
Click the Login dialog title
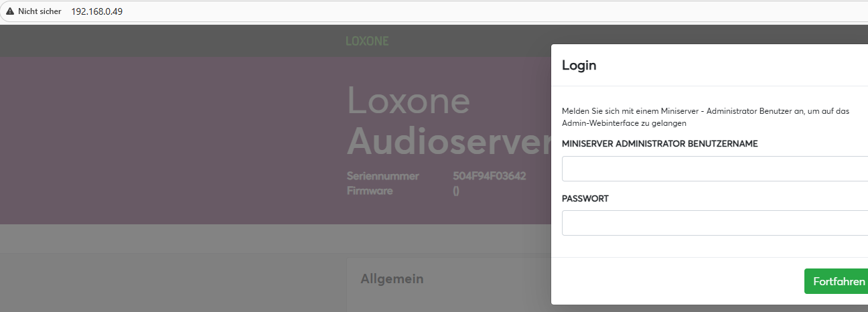click(579, 65)
